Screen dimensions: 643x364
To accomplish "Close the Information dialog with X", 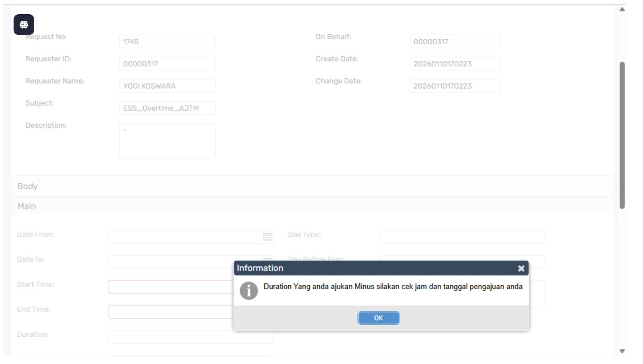I will [521, 268].
